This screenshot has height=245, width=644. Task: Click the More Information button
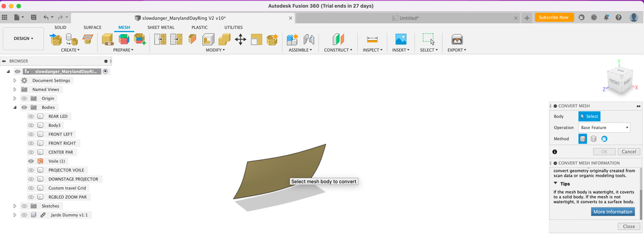tap(613, 211)
